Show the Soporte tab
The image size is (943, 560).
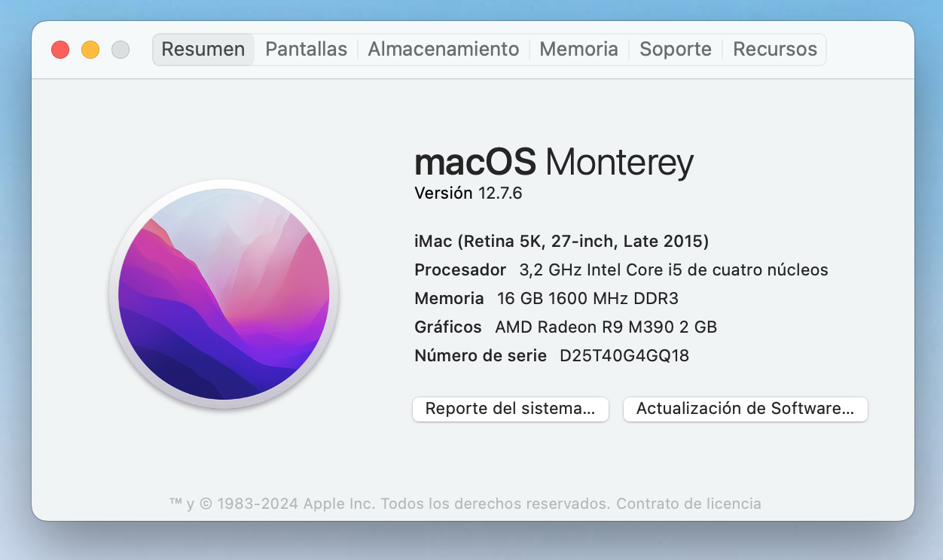pos(675,50)
